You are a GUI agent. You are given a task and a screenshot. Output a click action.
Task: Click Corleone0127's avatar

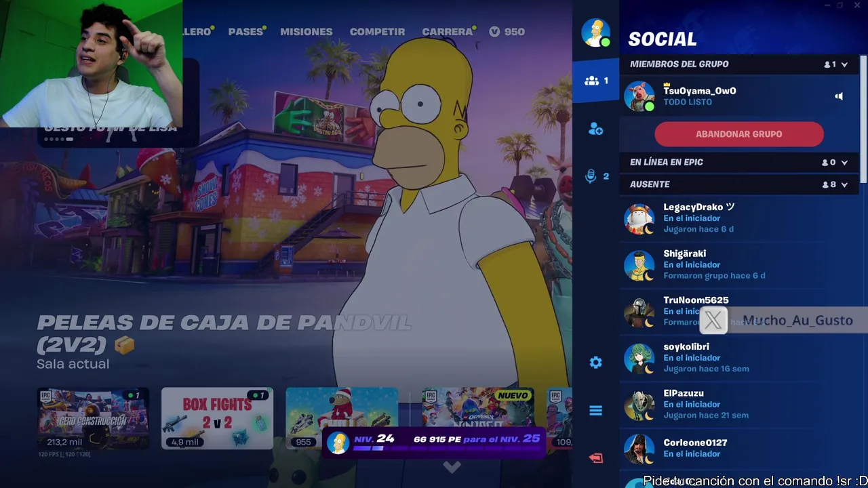(639, 449)
